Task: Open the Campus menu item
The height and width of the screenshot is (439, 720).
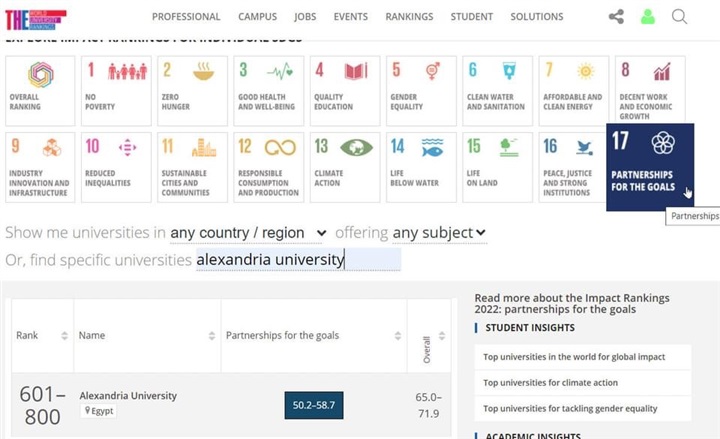Action: tap(258, 17)
